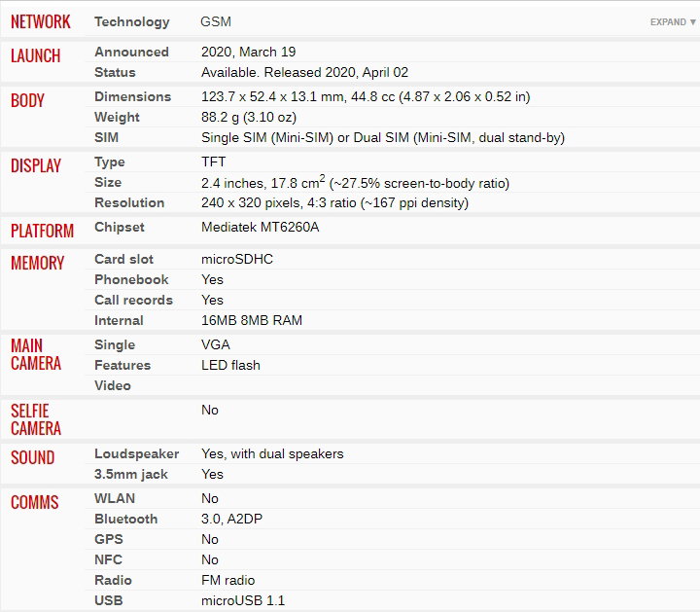
Task: Select the 3.5mm jack label
Action: tap(131, 474)
